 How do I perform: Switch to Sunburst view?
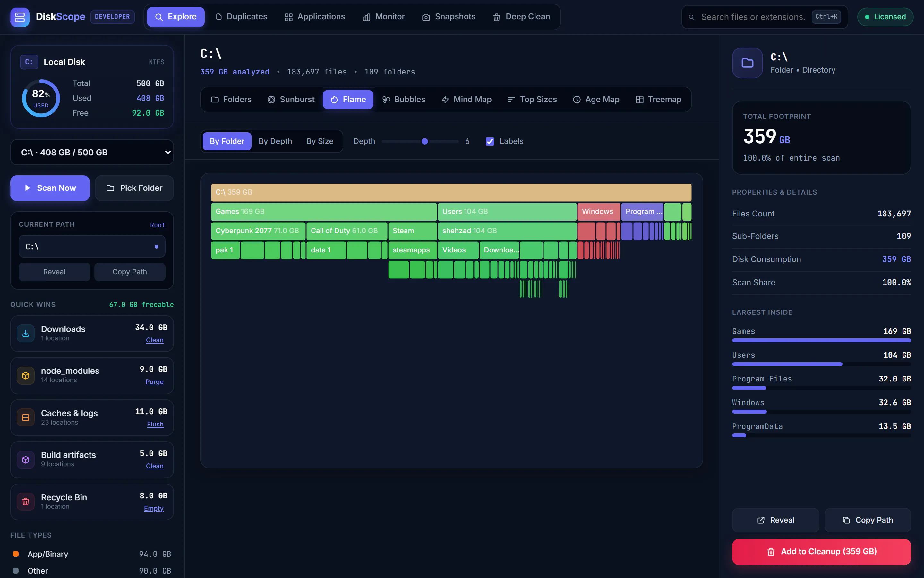[291, 100]
